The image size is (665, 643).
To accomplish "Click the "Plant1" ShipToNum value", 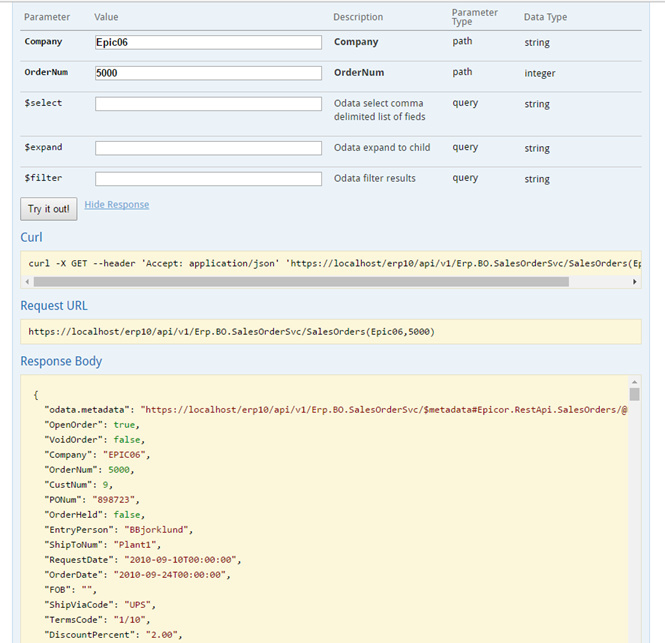I will coord(135,545).
